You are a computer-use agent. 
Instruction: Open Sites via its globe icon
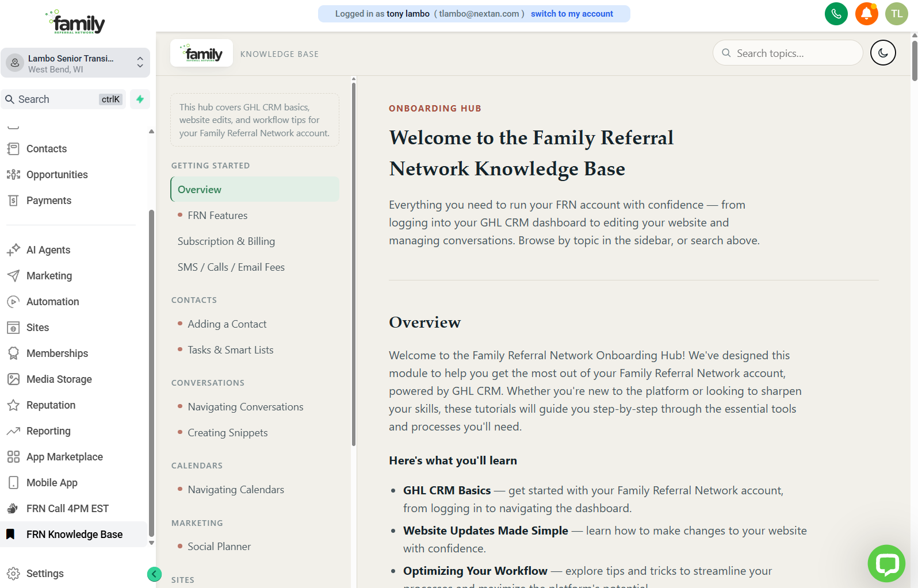point(13,328)
